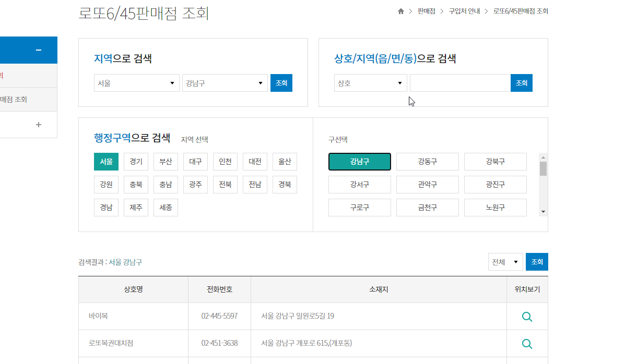The width and height of the screenshot is (637, 364).
Task: Click 조회 button next to 강남구 dropdown
Action: click(281, 83)
